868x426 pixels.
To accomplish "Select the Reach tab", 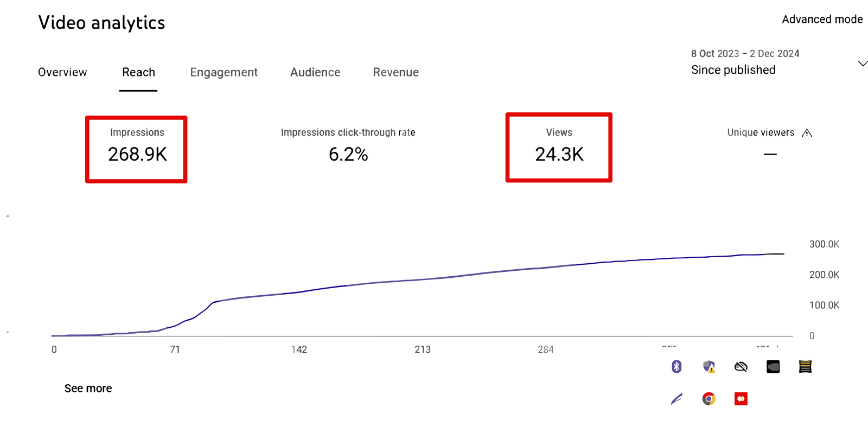I will pos(138,72).
